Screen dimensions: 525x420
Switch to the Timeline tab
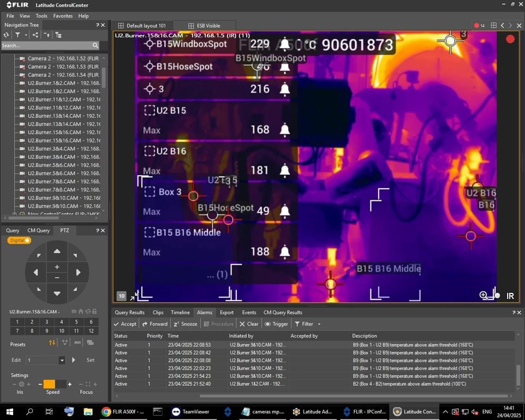click(180, 313)
